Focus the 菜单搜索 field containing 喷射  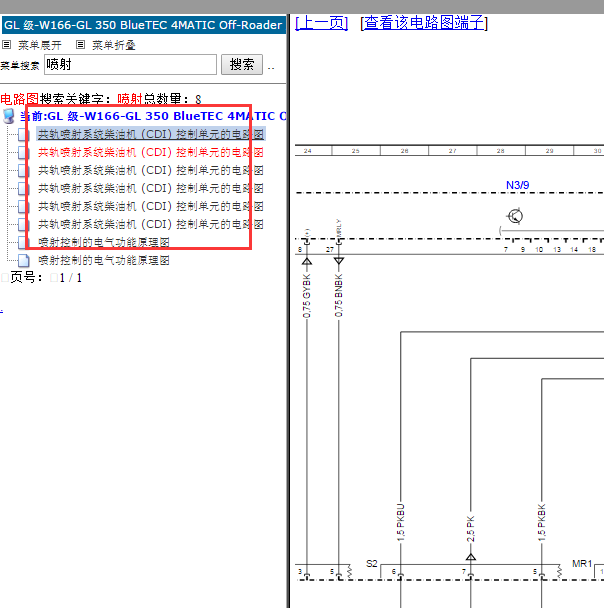(130, 64)
